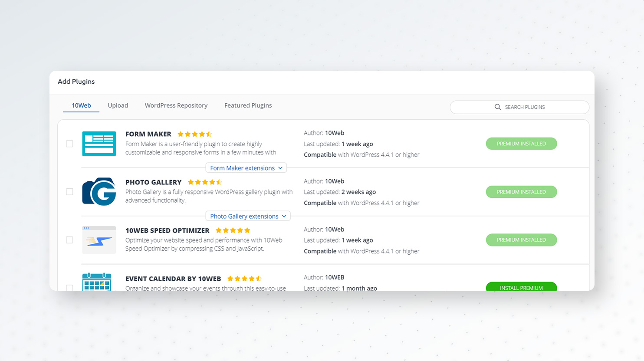Click Event Calendar's 'Author: 10WEB' text
The height and width of the screenshot is (361, 644).
(x=324, y=277)
